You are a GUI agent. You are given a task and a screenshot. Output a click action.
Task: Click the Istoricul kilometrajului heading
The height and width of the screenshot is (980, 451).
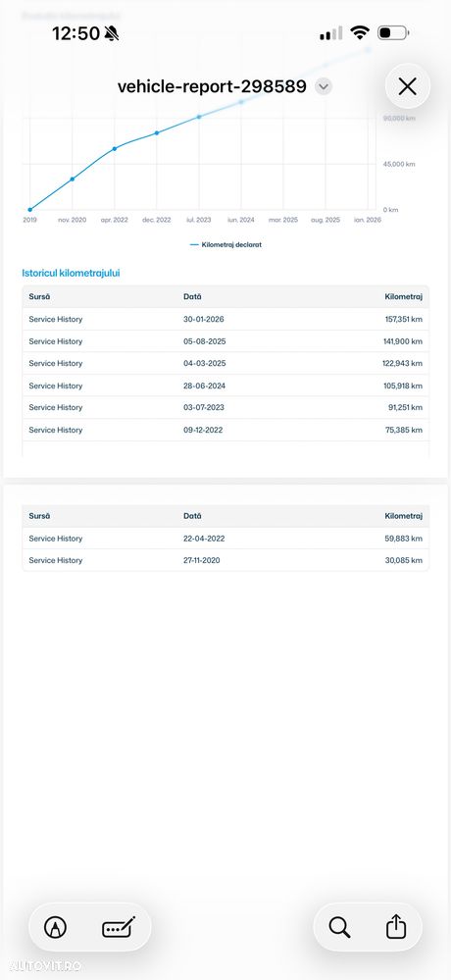point(72,273)
